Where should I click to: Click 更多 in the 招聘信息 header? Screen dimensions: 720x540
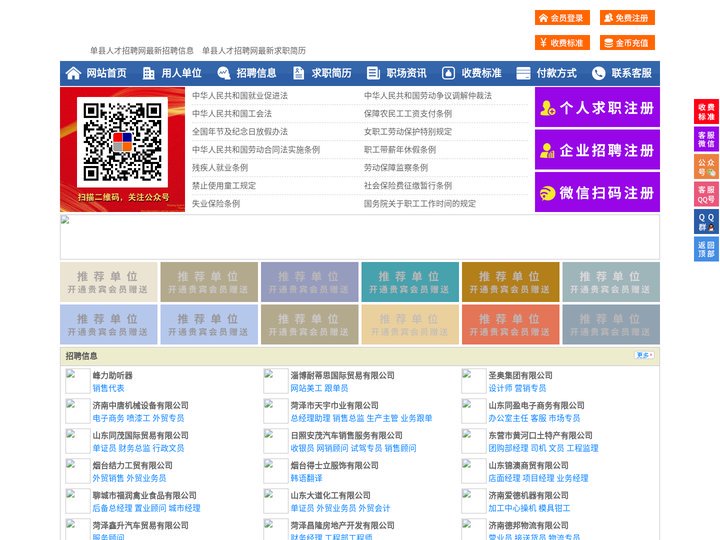coord(644,355)
